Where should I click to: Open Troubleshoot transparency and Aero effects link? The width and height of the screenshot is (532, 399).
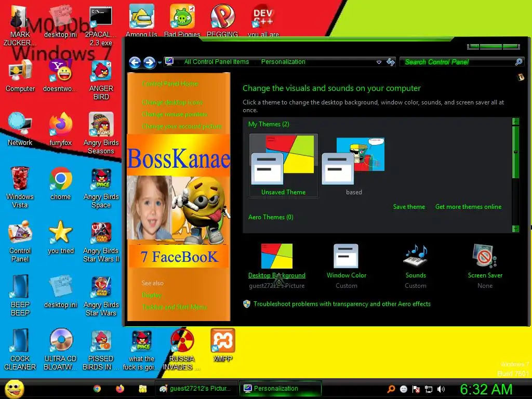click(x=342, y=304)
